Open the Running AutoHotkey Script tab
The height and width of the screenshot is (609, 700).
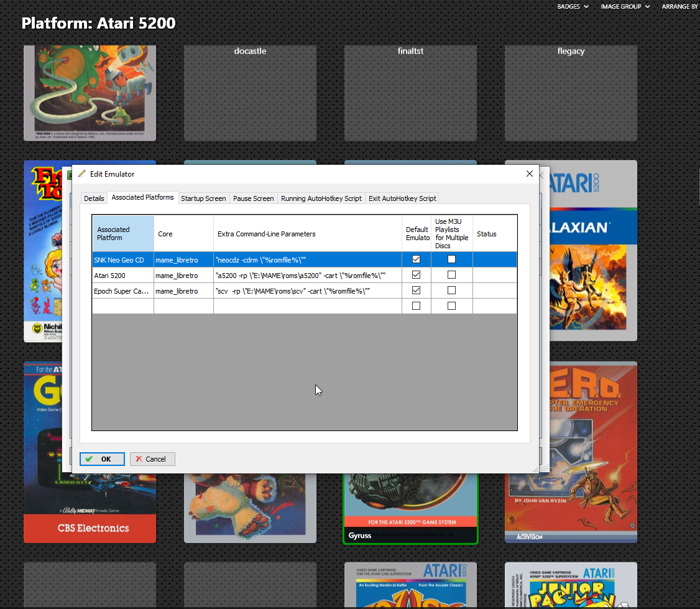[321, 198]
